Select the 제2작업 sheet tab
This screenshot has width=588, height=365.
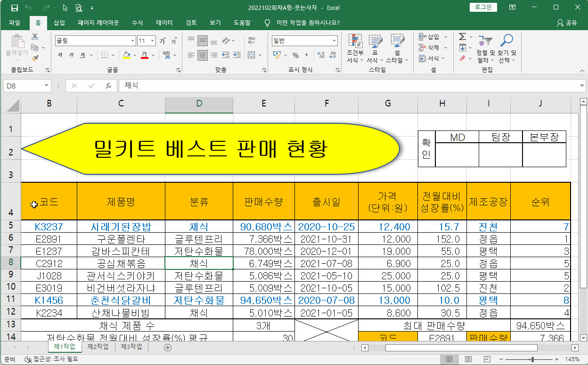pos(98,347)
